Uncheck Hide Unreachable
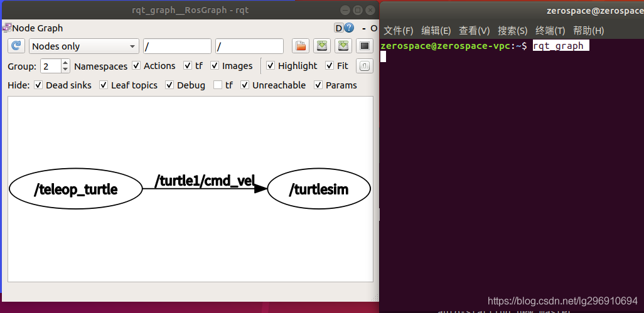 tap(245, 85)
